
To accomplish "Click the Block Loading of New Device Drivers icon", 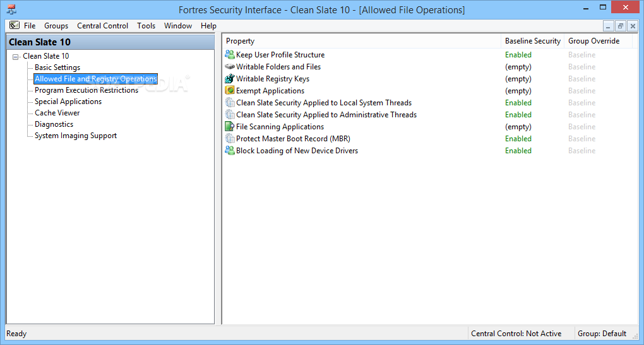I will tap(230, 151).
